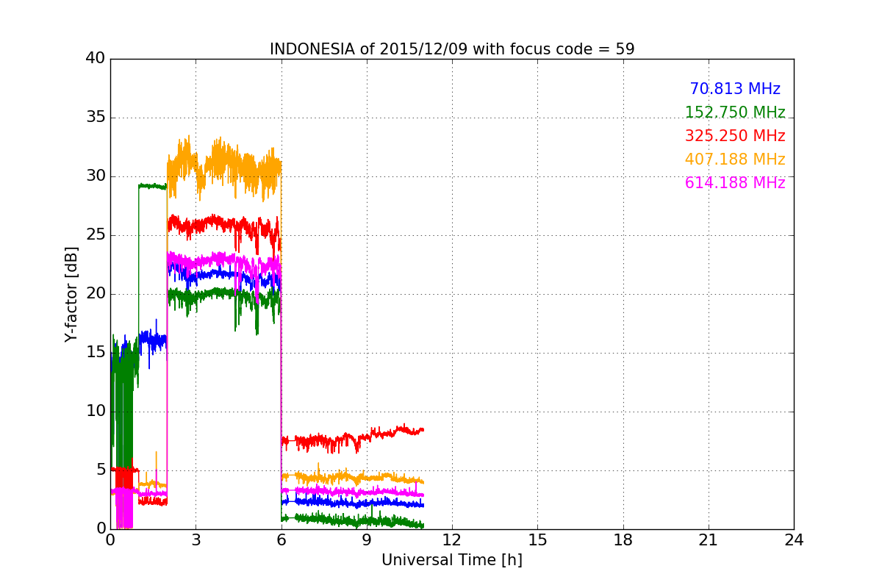Click y-axis tick label 20
The height and width of the screenshot is (588, 882).
coord(96,294)
